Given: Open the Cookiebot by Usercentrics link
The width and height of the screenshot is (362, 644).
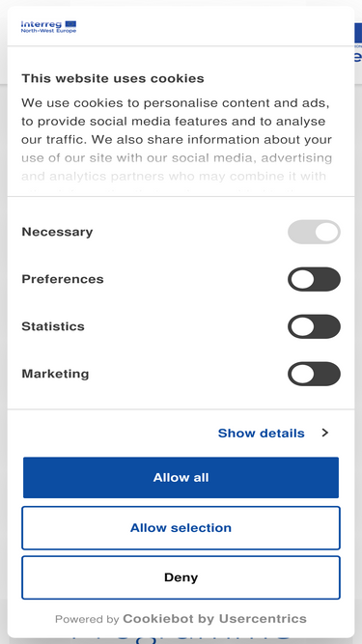Looking at the screenshot, I should click(214, 619).
